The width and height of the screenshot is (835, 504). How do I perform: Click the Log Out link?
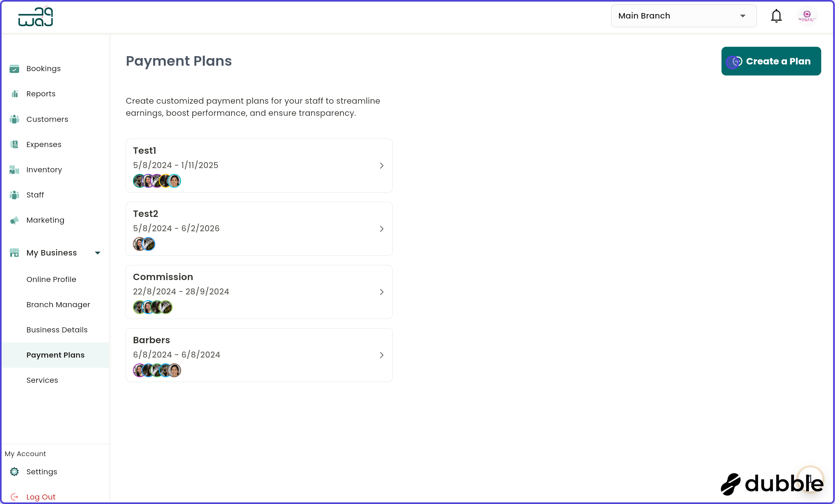click(40, 496)
